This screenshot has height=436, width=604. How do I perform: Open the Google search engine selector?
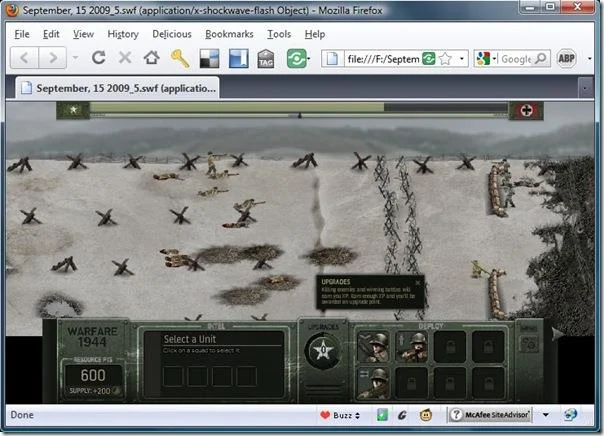(486, 59)
